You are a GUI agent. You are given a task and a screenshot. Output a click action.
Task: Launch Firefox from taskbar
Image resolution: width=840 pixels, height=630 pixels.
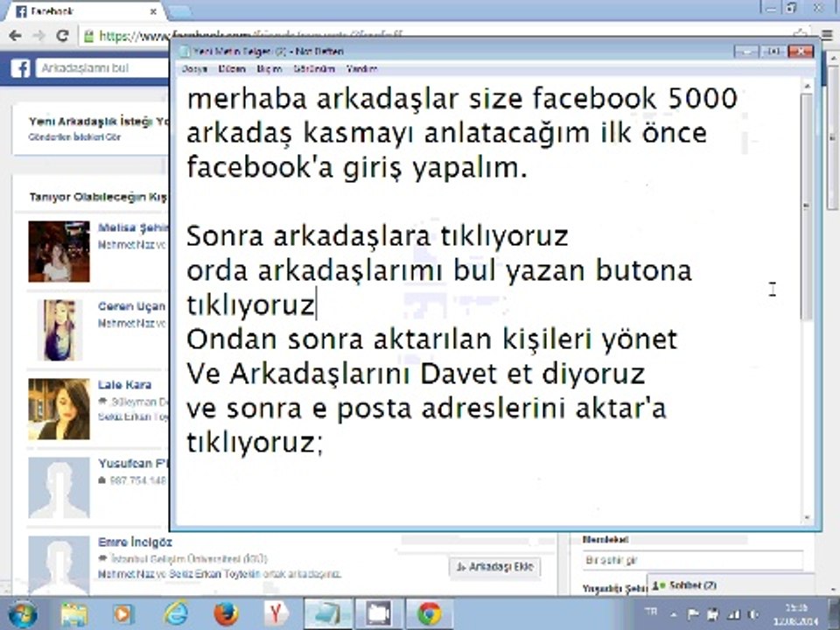pyautogui.click(x=226, y=614)
